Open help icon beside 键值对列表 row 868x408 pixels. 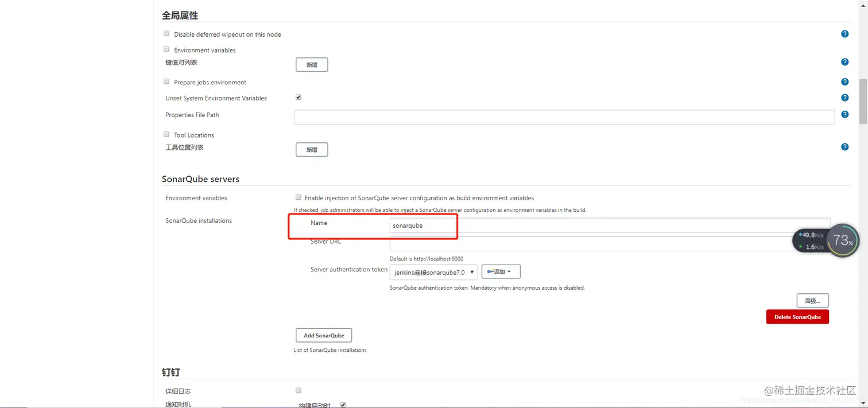[x=844, y=62]
